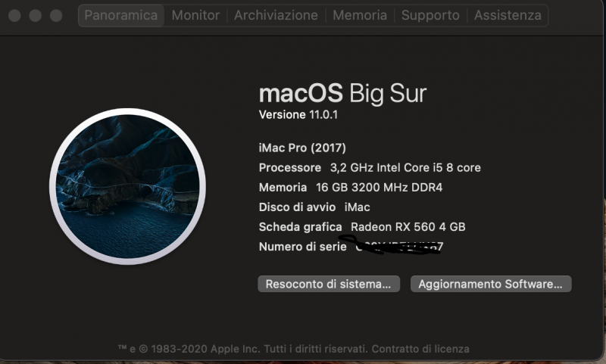Close the About This Mac window
The width and height of the screenshot is (606, 364).
coord(14,15)
